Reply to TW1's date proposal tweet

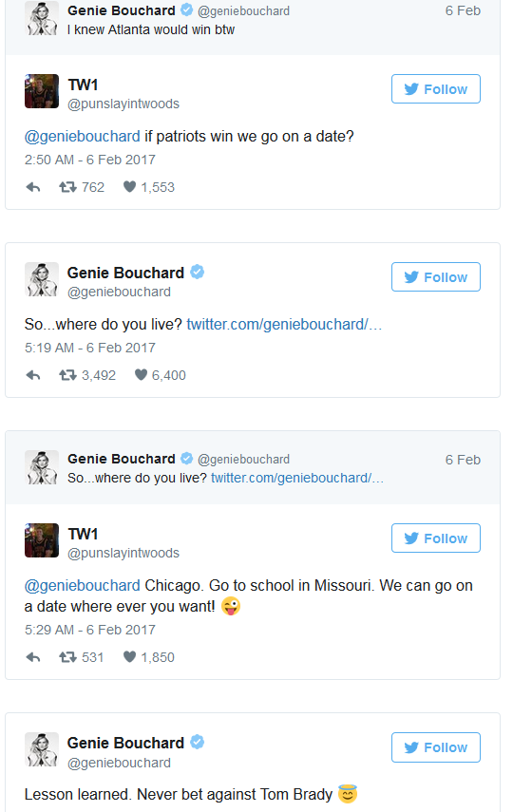(x=33, y=187)
